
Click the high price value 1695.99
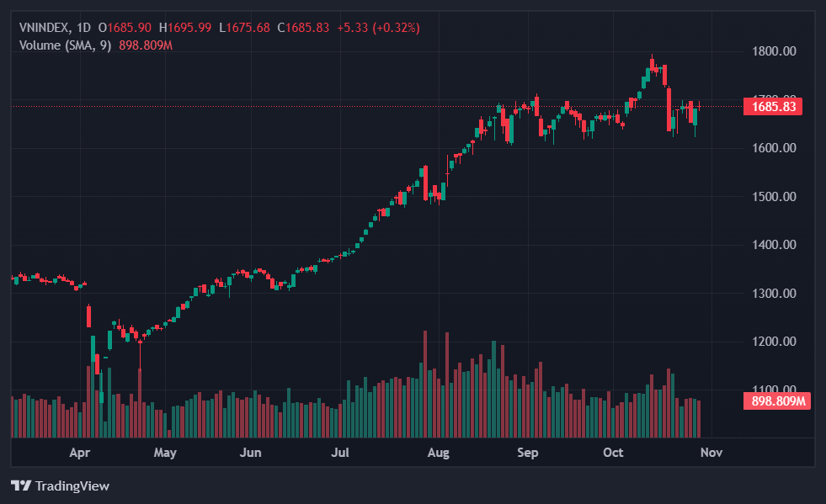pos(189,28)
